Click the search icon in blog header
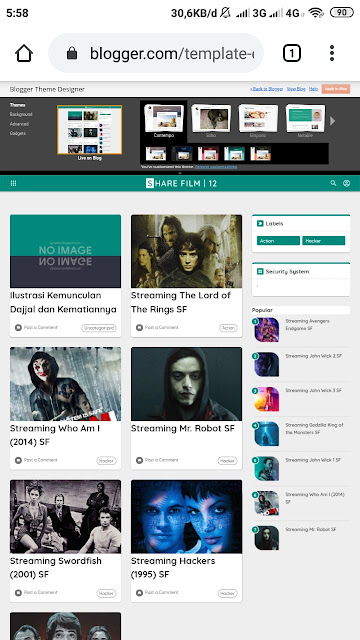Image resolution: width=360 pixels, height=640 pixels. [333, 183]
